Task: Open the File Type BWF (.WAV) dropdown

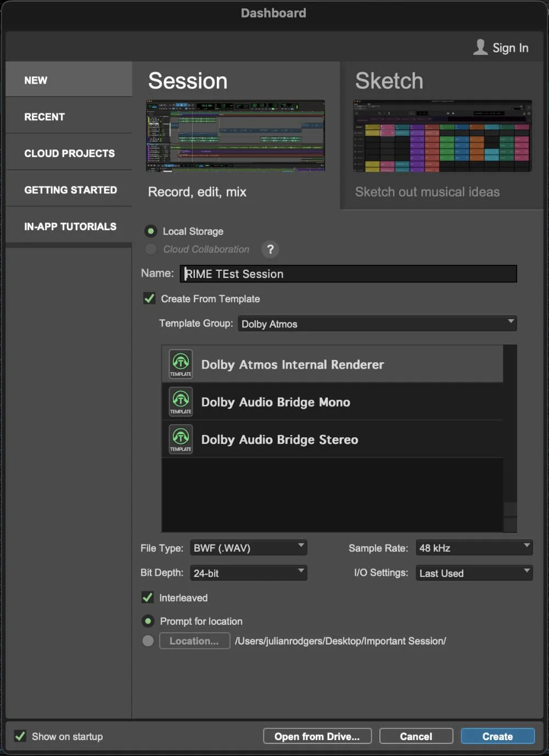Action: [x=248, y=548]
